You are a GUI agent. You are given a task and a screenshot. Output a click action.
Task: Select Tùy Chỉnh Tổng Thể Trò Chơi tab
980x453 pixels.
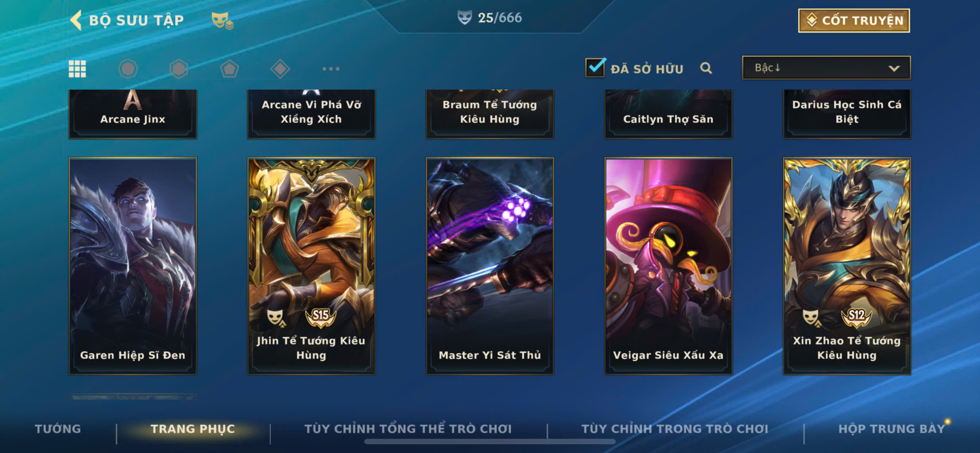click(x=408, y=429)
